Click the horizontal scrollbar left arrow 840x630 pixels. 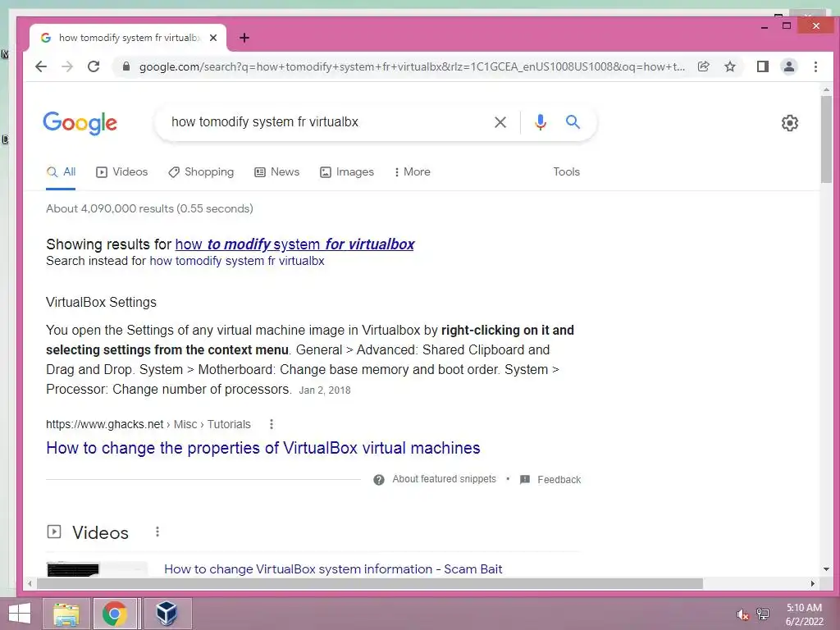30,583
